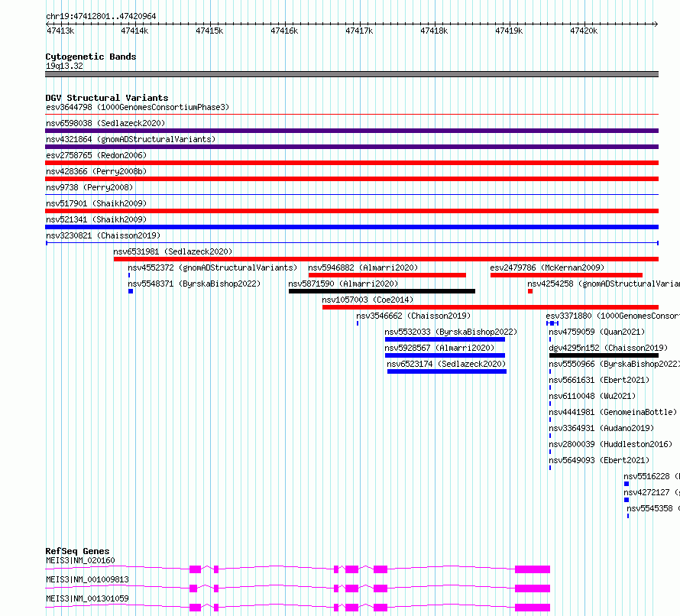Click the nsv3546662 Chaisson2019 variant label
Viewport: 680px width, 616px height.
413,316
